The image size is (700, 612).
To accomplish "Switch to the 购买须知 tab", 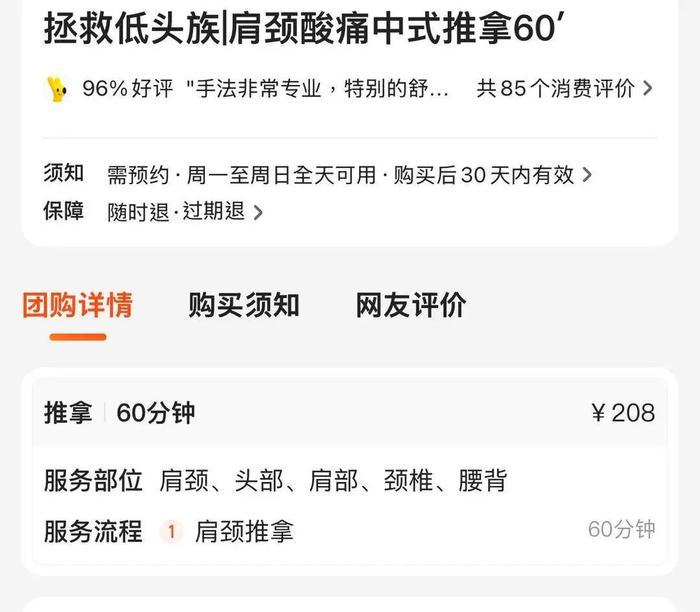I will pyautogui.click(x=244, y=305).
